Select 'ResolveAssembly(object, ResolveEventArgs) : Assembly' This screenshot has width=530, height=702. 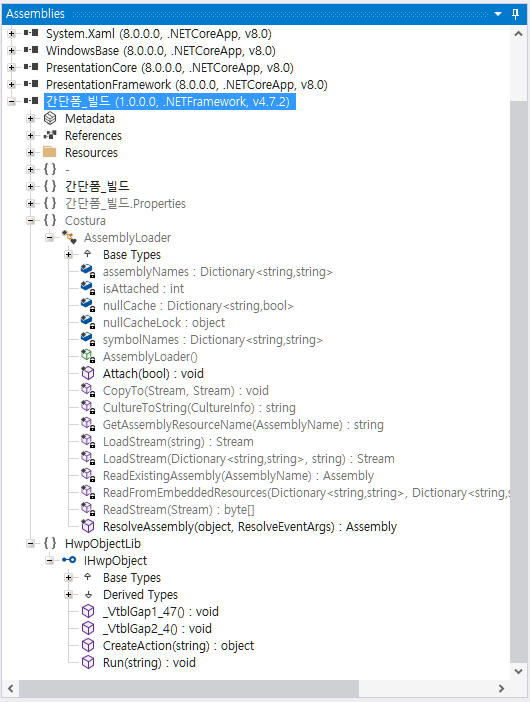click(x=250, y=527)
